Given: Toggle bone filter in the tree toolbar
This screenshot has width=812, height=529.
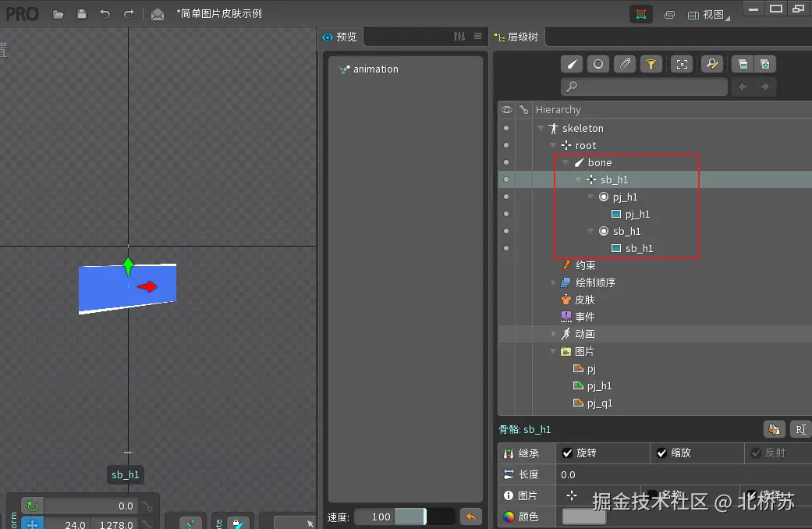Looking at the screenshot, I should click(x=573, y=64).
